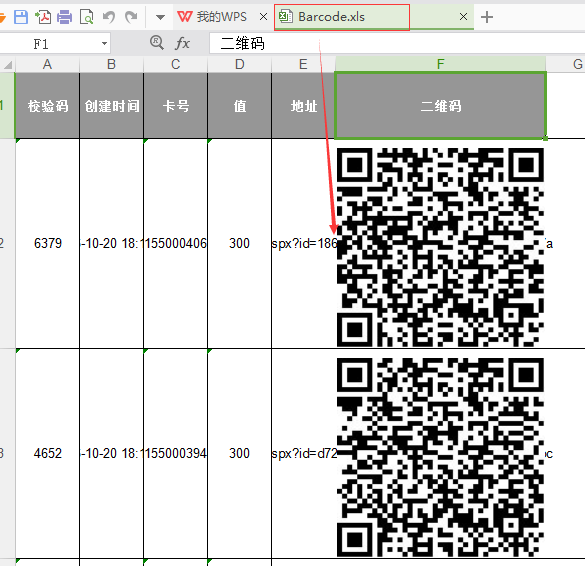The width and height of the screenshot is (585, 566).
Task: Click the QR code image in the 6379 row
Action: [440, 247]
